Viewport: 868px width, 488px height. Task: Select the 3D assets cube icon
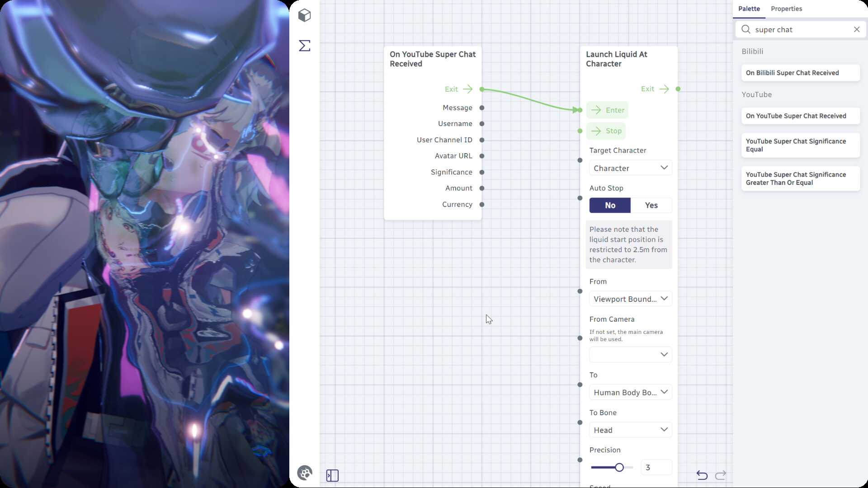click(x=304, y=15)
